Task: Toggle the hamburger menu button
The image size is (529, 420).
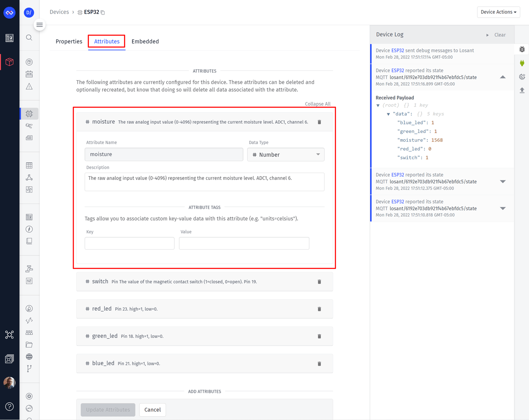Action: pos(40,25)
